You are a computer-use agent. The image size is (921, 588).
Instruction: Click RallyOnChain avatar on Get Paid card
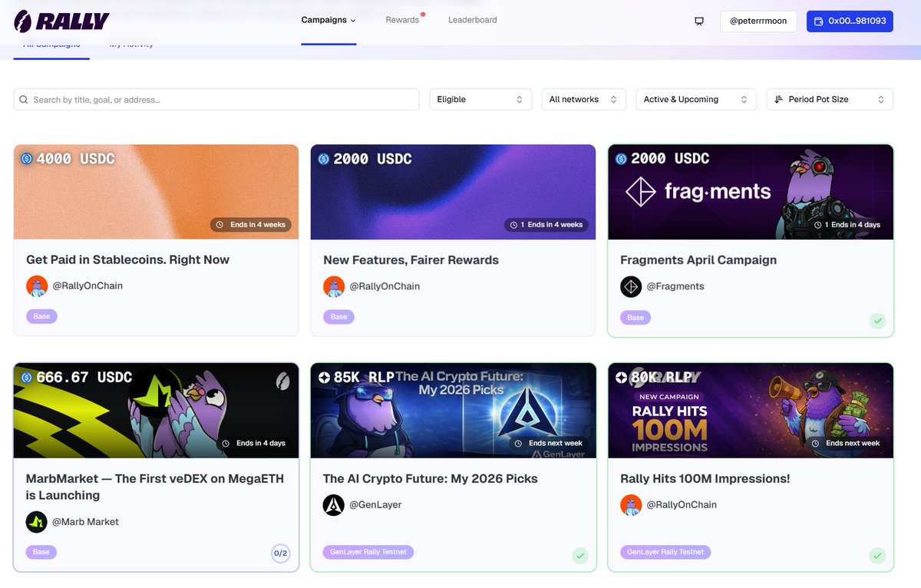[37, 286]
